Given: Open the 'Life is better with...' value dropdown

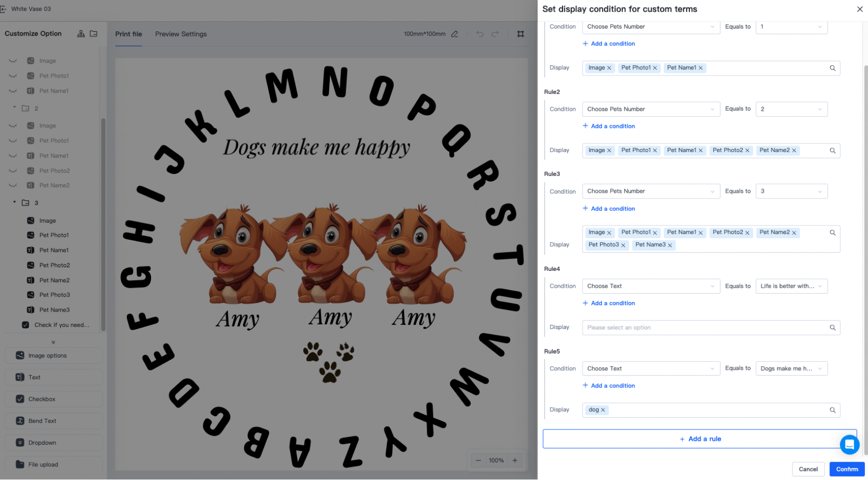Looking at the screenshot, I should 791,286.
